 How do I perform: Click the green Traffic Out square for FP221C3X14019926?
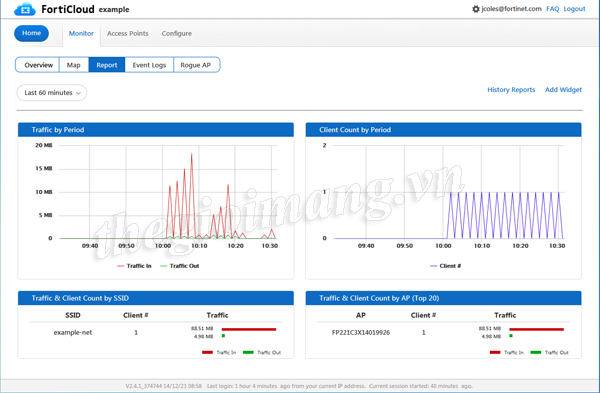point(511,336)
